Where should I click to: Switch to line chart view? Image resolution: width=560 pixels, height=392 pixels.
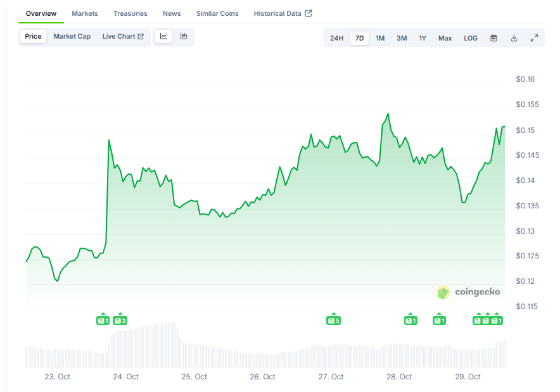pos(163,37)
